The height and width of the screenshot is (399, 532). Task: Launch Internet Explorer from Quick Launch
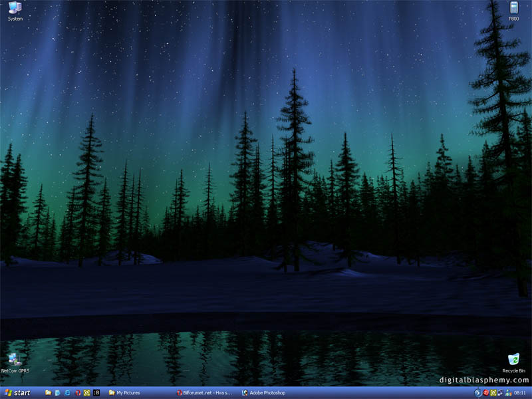pos(68,393)
